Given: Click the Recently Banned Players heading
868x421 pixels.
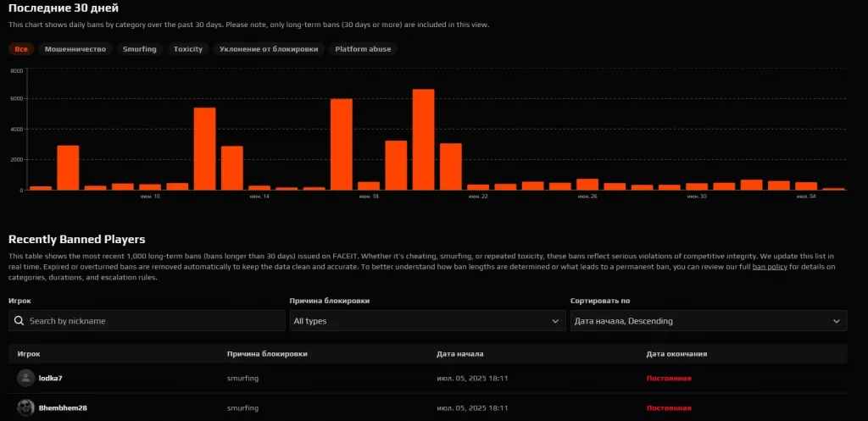Looking at the screenshot, I should [77, 240].
